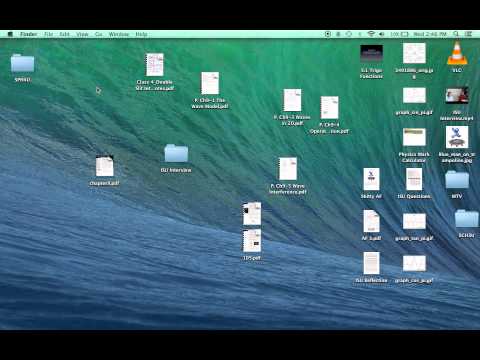The image size is (480, 360).
Task: Select the SCH3U folder
Action: pos(466,219)
